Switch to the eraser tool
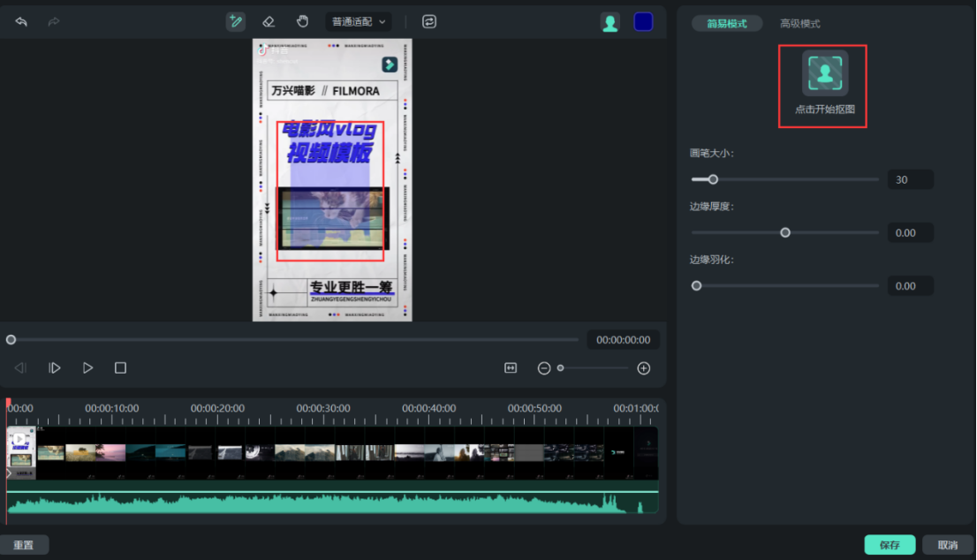 click(269, 21)
